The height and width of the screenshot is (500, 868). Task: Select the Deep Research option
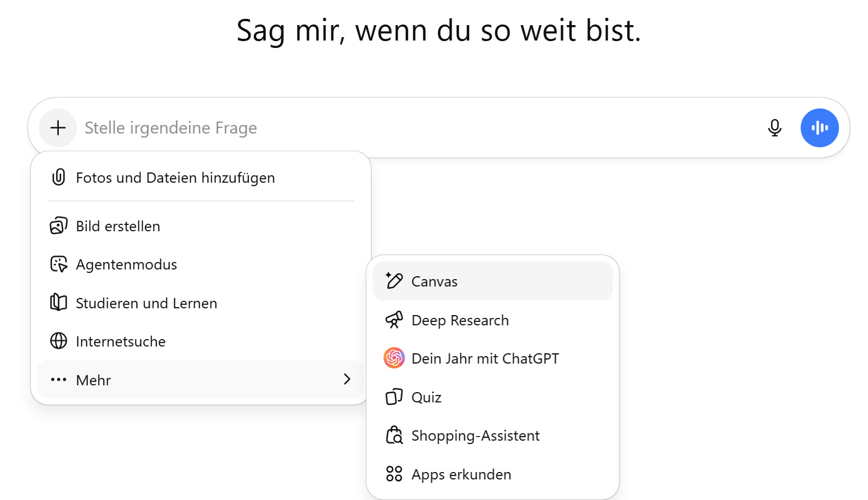(x=492, y=320)
